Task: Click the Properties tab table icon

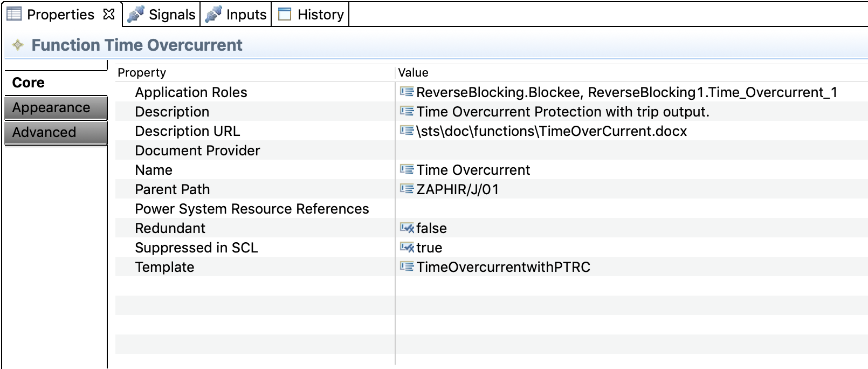Action: point(14,14)
